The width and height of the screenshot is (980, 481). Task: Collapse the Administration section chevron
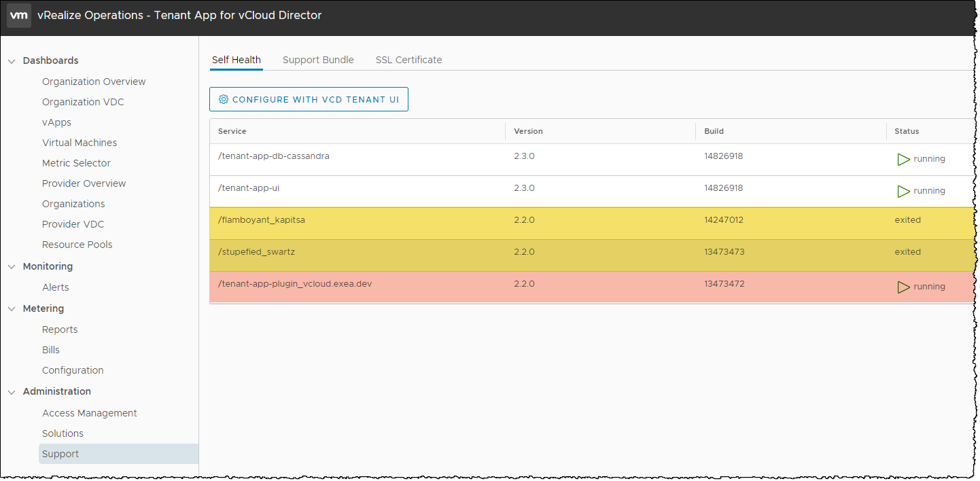[12, 392]
